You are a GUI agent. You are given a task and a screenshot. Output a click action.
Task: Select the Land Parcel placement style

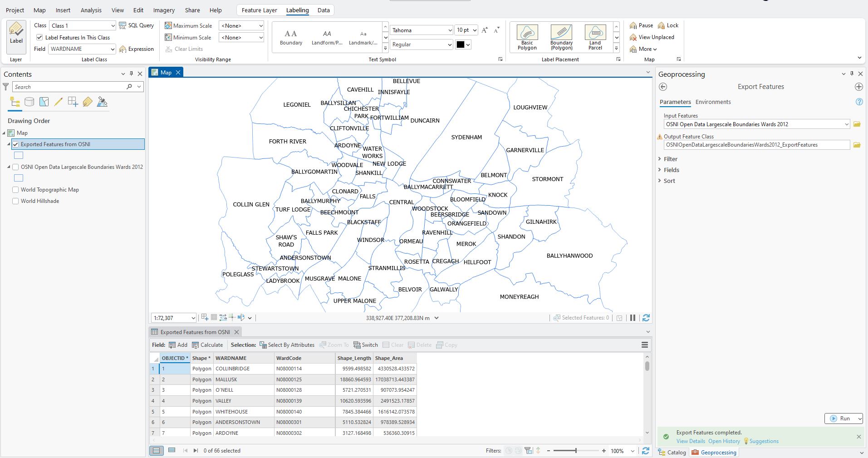tap(594, 36)
